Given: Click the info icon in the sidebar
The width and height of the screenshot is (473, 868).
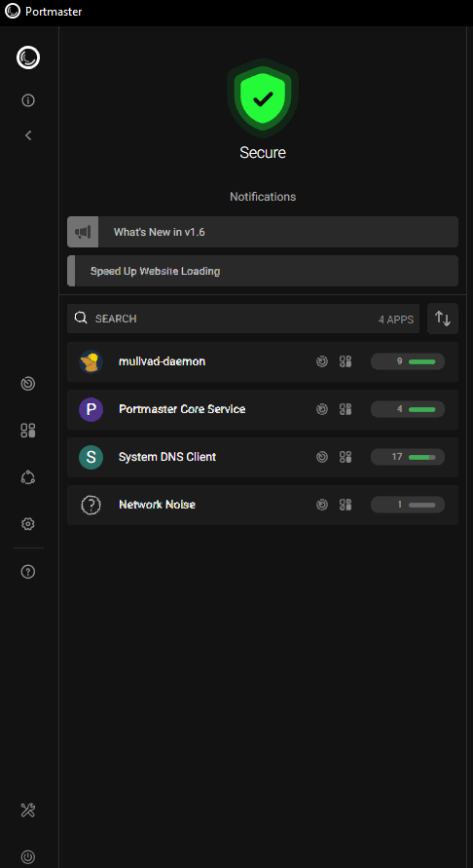Looking at the screenshot, I should (28, 100).
